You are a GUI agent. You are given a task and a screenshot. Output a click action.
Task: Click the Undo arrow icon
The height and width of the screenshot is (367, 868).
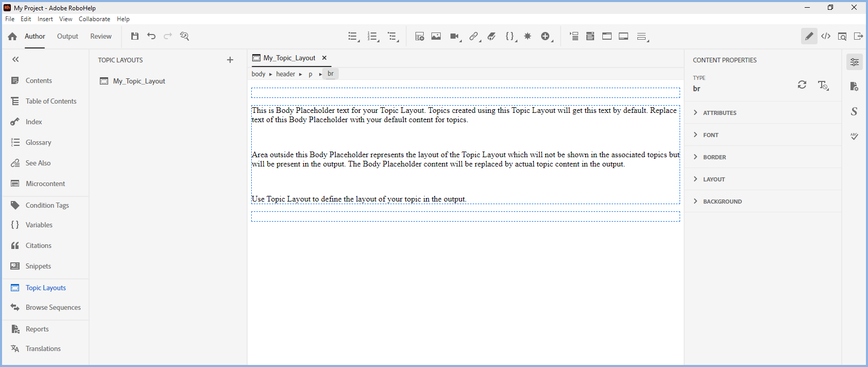pyautogui.click(x=151, y=36)
